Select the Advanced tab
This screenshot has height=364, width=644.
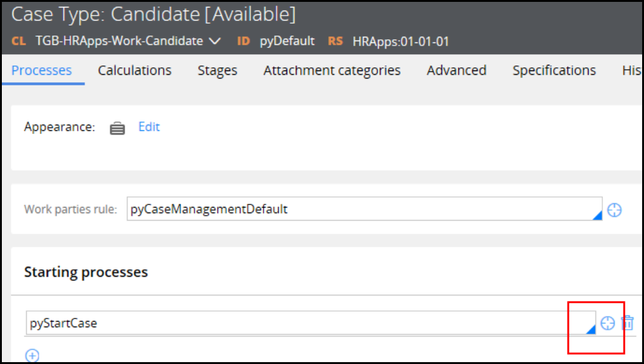pos(457,70)
